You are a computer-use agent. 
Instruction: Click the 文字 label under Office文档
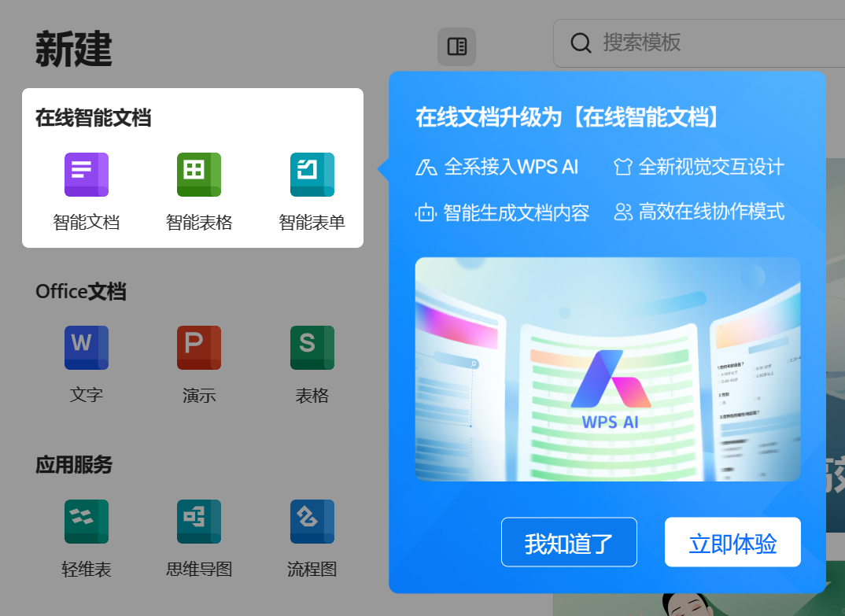pos(87,395)
